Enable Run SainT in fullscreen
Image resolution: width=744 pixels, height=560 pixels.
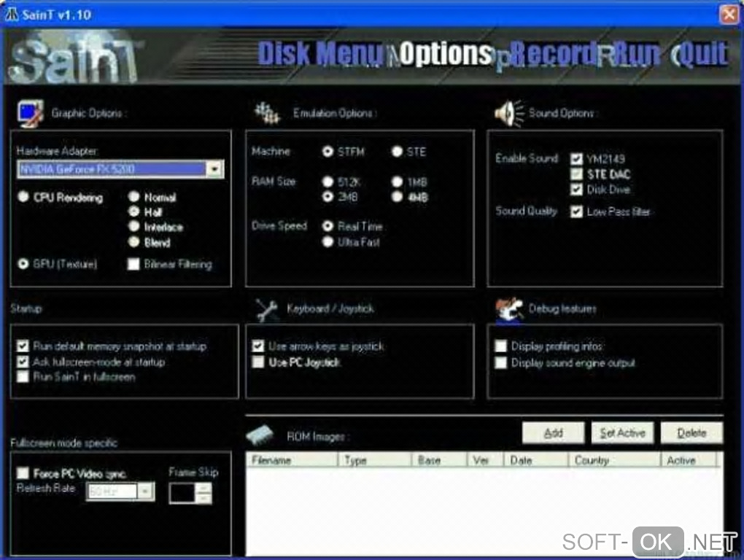point(23,377)
